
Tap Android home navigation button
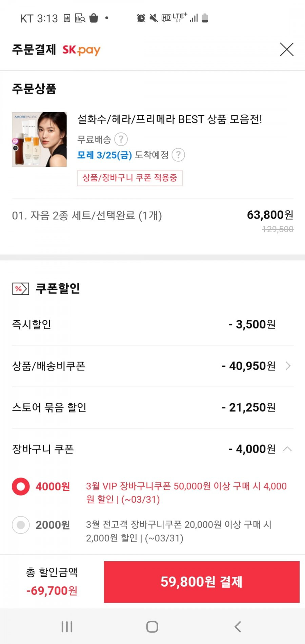[x=152, y=627]
